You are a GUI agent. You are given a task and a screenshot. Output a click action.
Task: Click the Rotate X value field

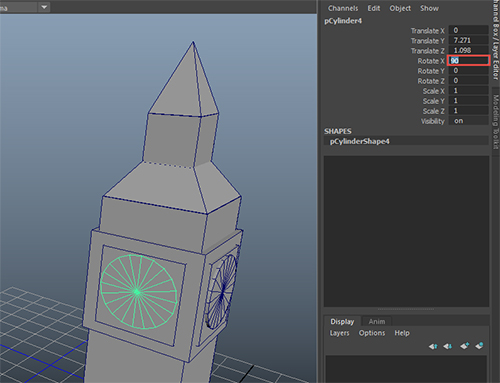click(x=468, y=61)
